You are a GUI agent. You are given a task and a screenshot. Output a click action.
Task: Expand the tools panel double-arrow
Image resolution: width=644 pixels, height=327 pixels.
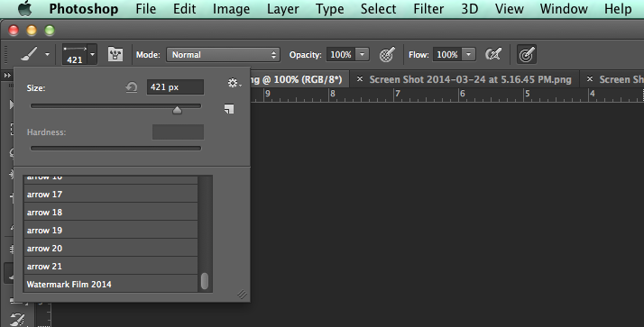(x=7, y=75)
